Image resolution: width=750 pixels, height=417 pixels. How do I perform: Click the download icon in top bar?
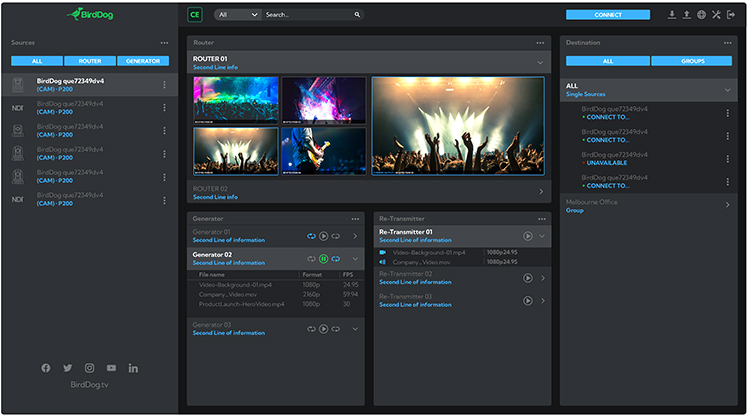[x=672, y=15]
